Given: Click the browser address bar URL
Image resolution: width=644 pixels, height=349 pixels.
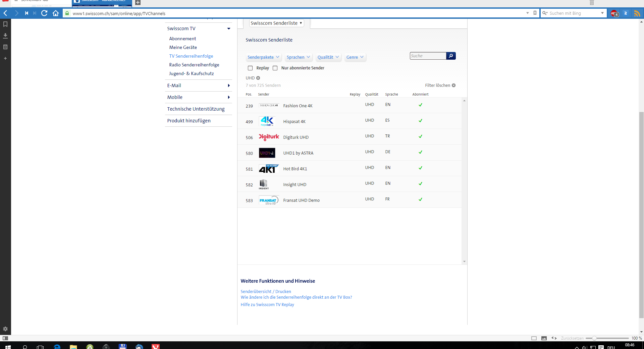Looking at the screenshot, I should 119,13.
